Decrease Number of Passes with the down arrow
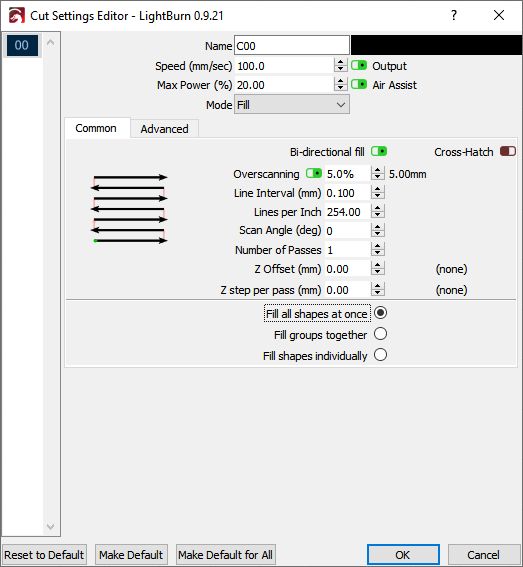 click(x=378, y=253)
